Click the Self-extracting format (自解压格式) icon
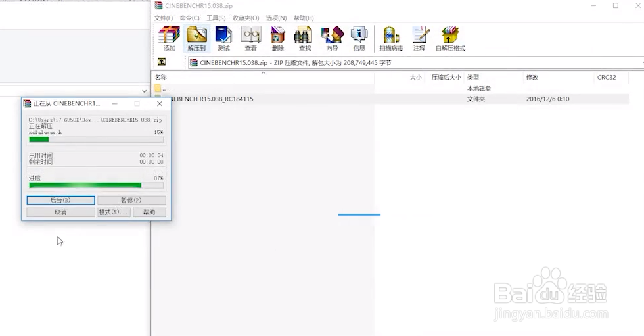The height and width of the screenshot is (336, 644). pyautogui.click(x=450, y=38)
